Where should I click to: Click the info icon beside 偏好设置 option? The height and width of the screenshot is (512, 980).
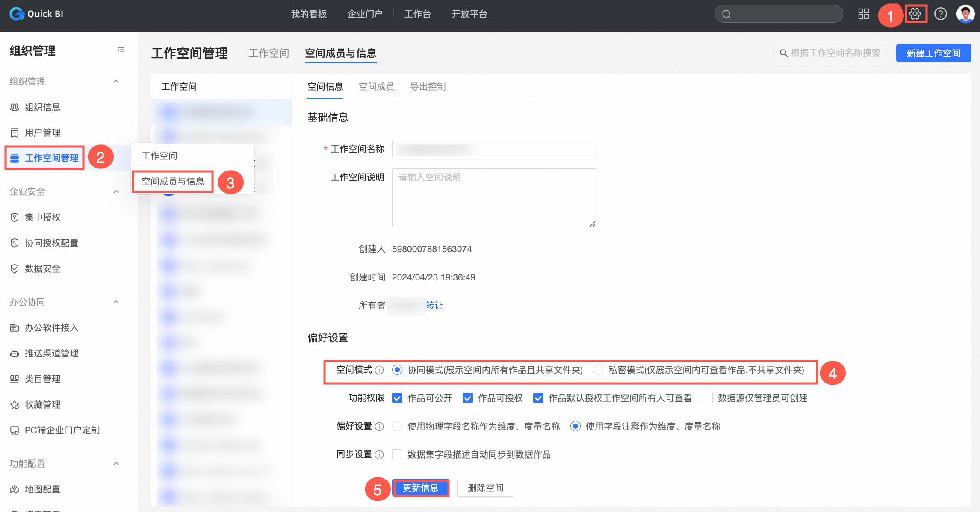click(x=379, y=427)
